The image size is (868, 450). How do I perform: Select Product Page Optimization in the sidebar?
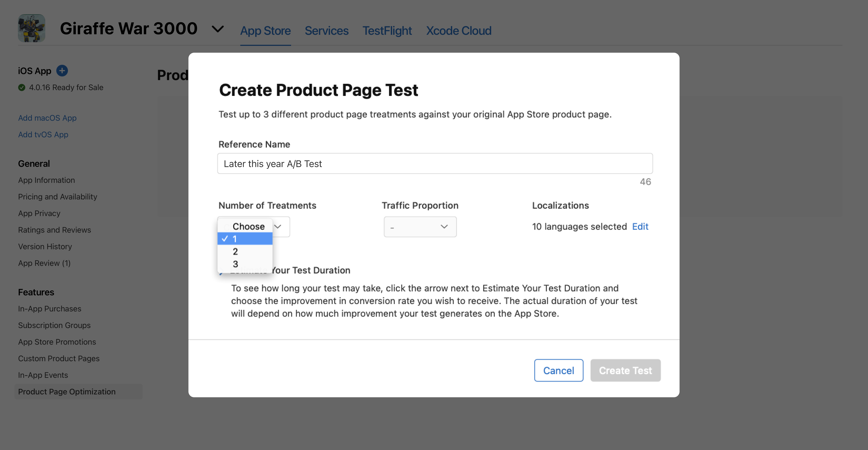(x=78, y=392)
